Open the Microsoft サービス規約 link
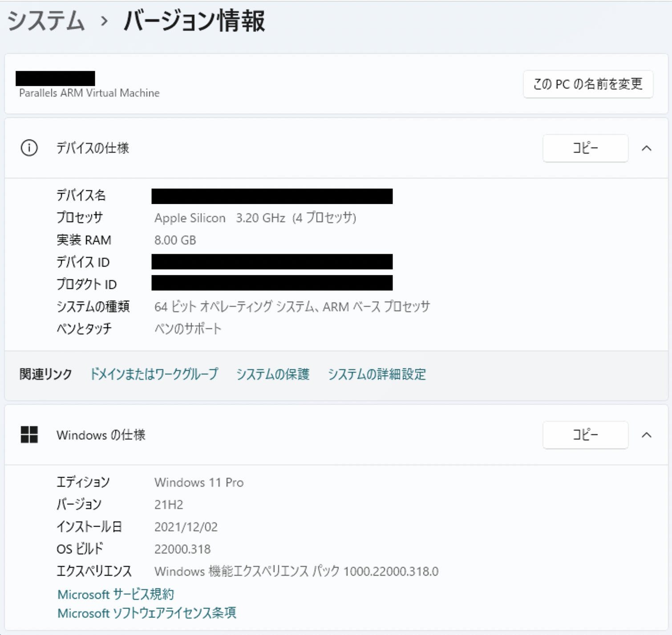The width and height of the screenshot is (672, 635). pyautogui.click(x=116, y=594)
